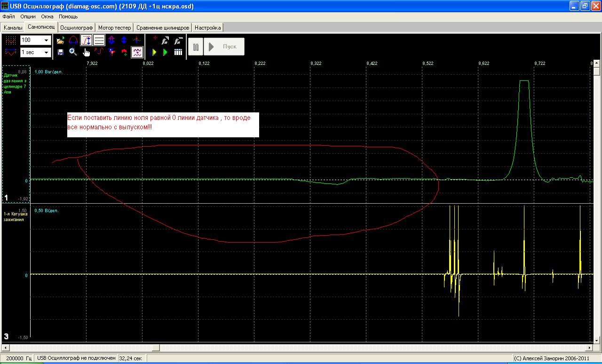
Task: Click the vertical scrollbar up arrow
Action: click(x=597, y=64)
